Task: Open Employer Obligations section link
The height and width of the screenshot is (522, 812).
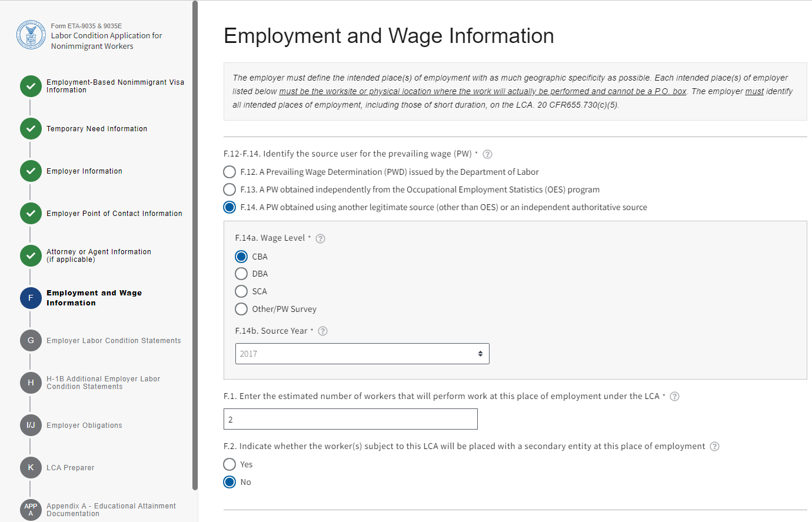Action: point(84,425)
